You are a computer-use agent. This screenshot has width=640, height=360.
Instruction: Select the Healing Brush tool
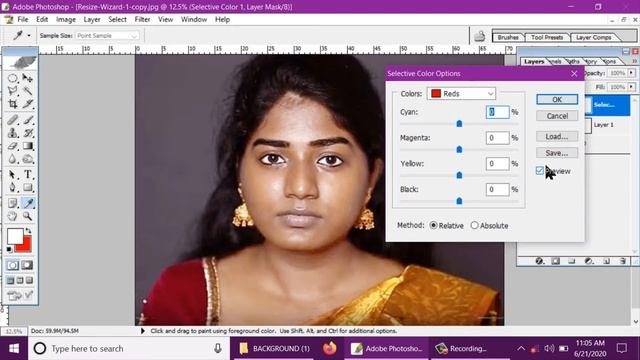[13, 120]
